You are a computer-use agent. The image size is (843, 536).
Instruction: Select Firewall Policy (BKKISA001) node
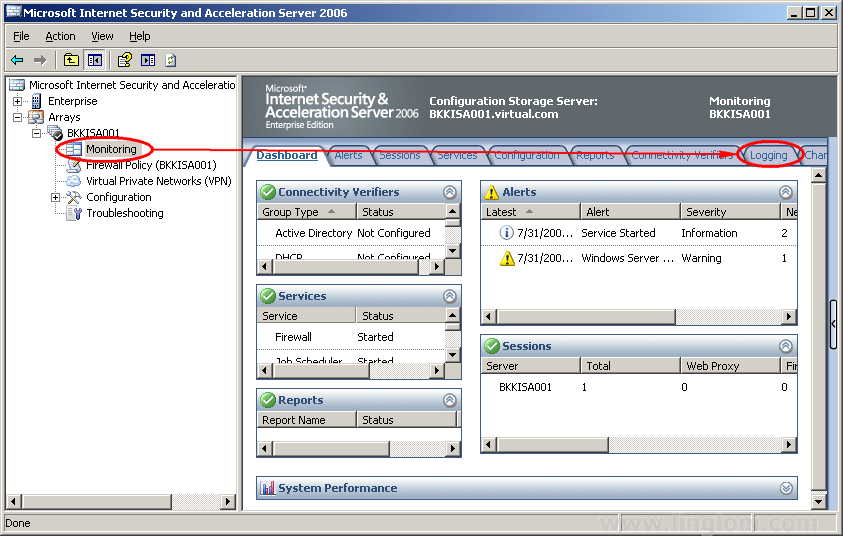(x=151, y=165)
